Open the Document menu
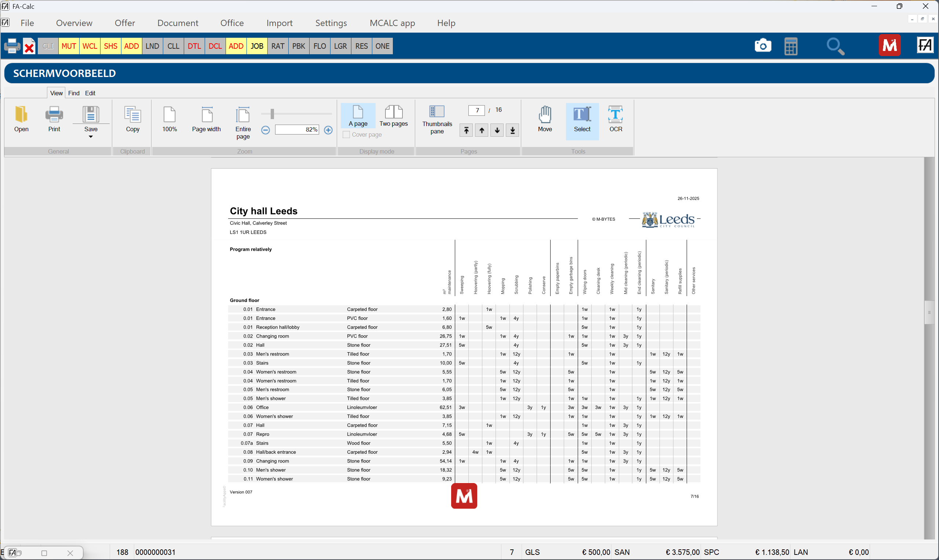This screenshot has height=560, width=939. [x=178, y=23]
